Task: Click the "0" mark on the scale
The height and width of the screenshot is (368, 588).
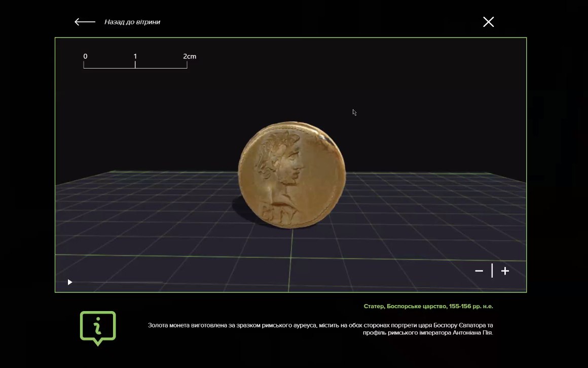Action: (85, 56)
